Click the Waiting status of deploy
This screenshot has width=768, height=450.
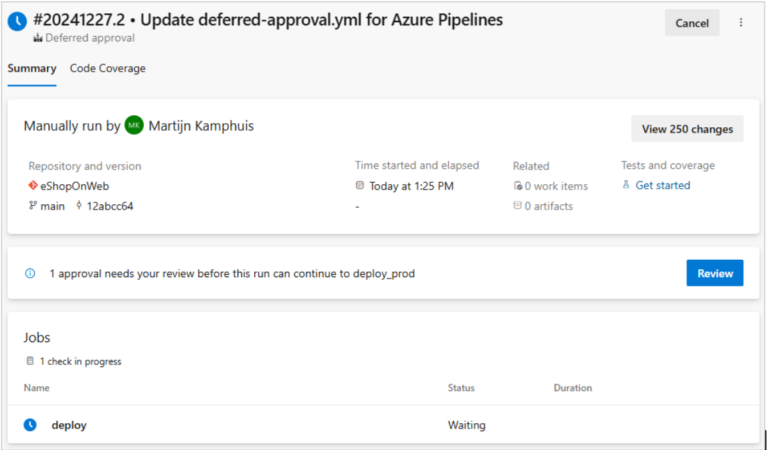pos(466,425)
